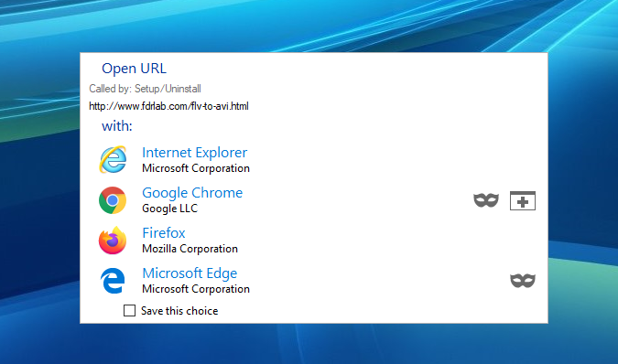Image resolution: width=618 pixels, height=364 pixels.
Task: Click the Open URL heading
Action: pyautogui.click(x=134, y=69)
